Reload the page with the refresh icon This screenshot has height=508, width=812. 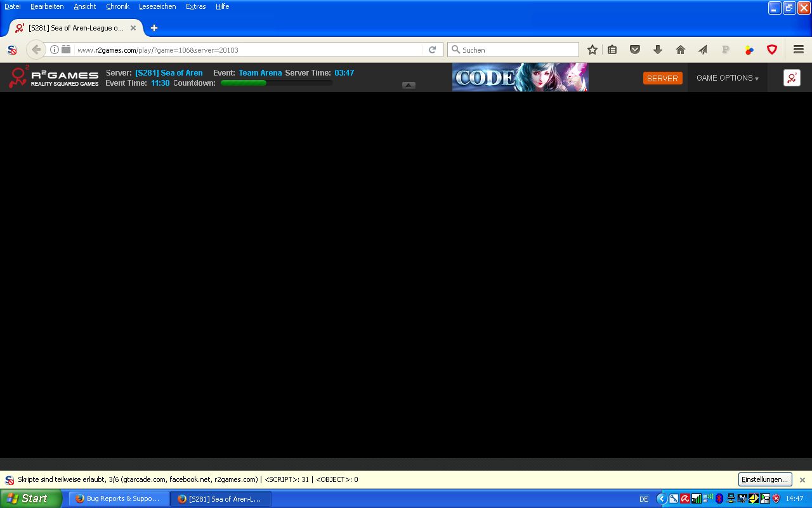pyautogui.click(x=432, y=50)
